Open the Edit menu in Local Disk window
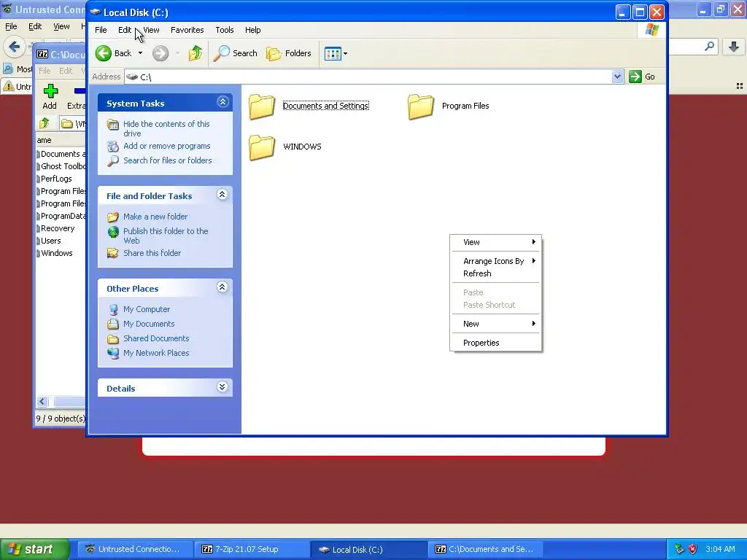 tap(124, 30)
